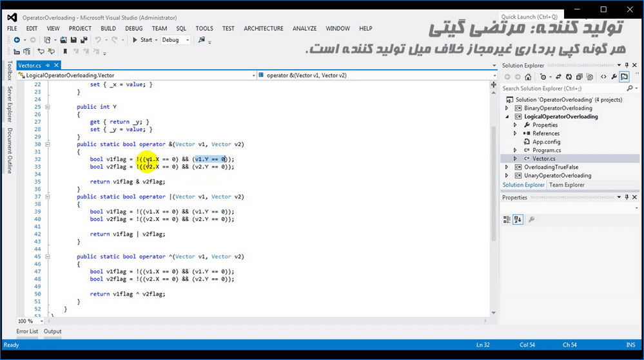This screenshot has height=360, width=644.
Task: Open the DEBUG menu
Action: click(134, 28)
